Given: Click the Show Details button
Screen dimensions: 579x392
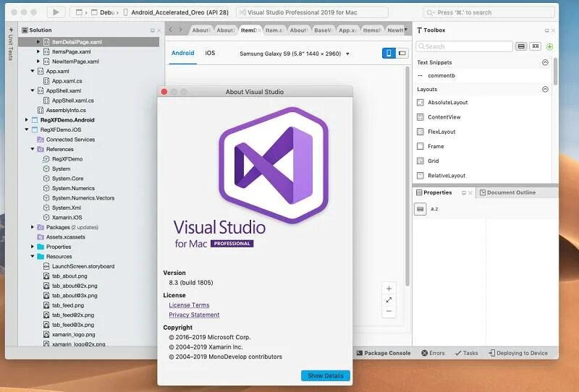Looking at the screenshot, I should 325,376.
